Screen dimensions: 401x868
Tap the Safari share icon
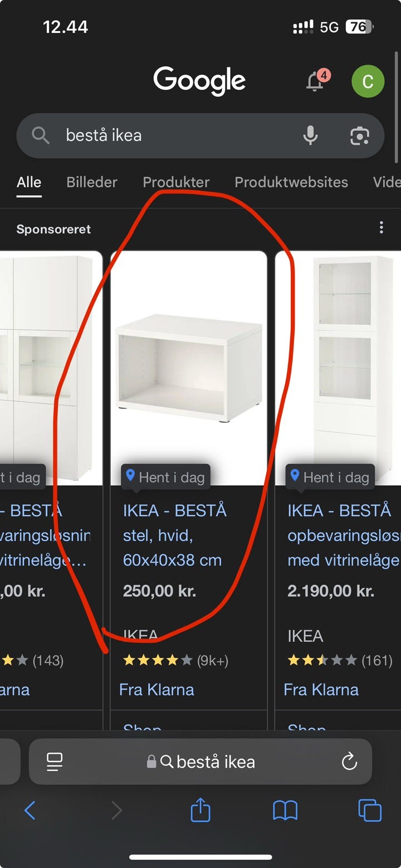200,810
